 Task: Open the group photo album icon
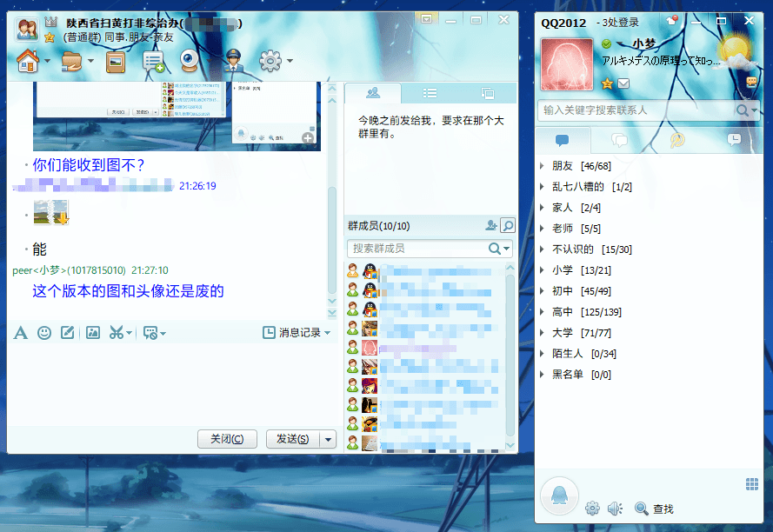pos(116,62)
